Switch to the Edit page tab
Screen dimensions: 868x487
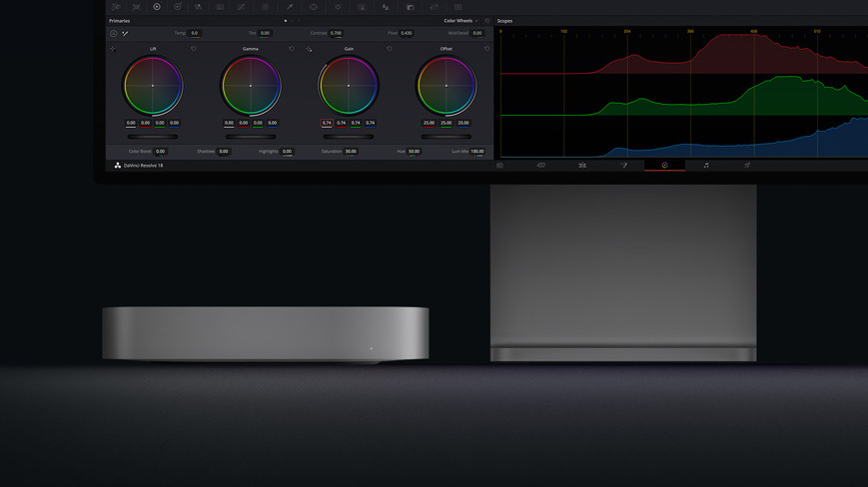point(582,165)
